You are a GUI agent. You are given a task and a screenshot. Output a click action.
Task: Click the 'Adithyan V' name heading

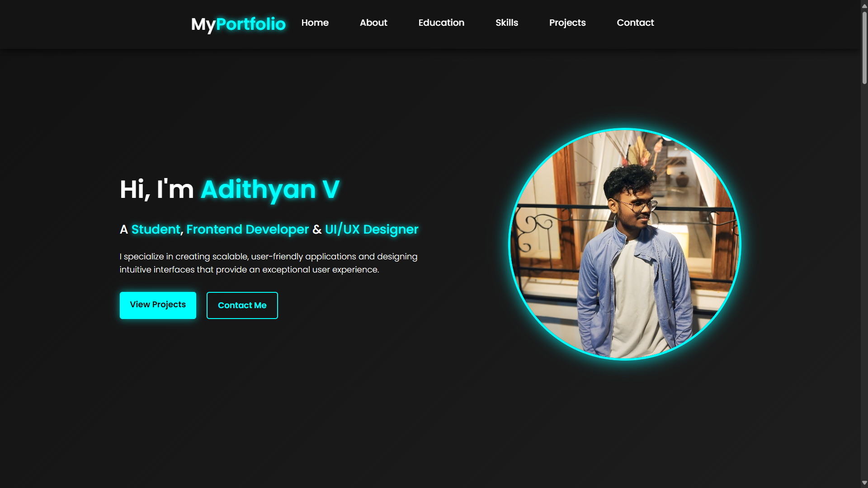coord(270,189)
